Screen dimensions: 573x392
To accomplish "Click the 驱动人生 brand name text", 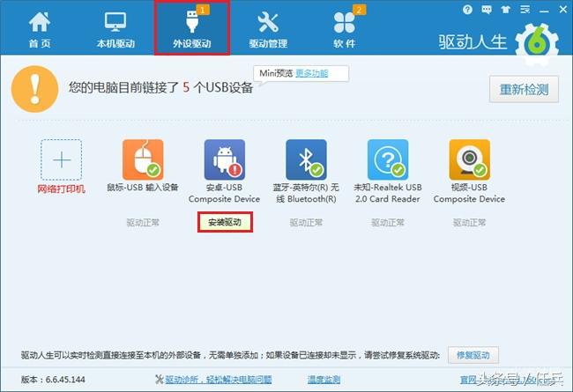I will [473, 42].
